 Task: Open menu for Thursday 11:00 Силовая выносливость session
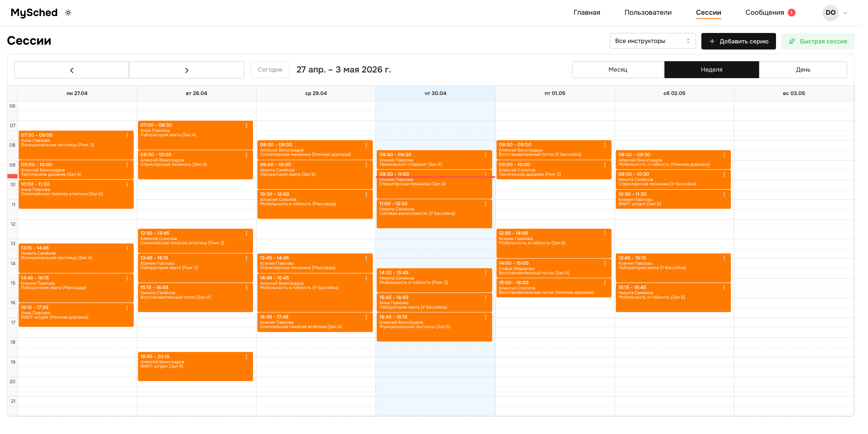click(x=486, y=204)
